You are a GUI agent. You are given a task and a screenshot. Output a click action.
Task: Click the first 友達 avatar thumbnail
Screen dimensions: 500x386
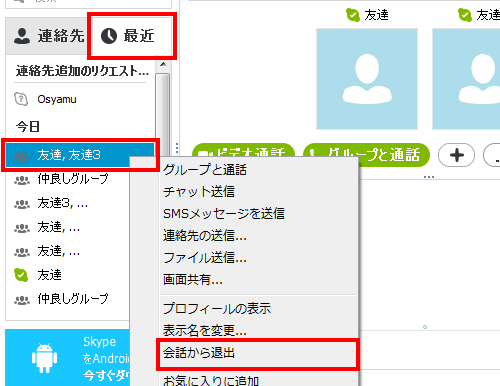[x=367, y=79]
